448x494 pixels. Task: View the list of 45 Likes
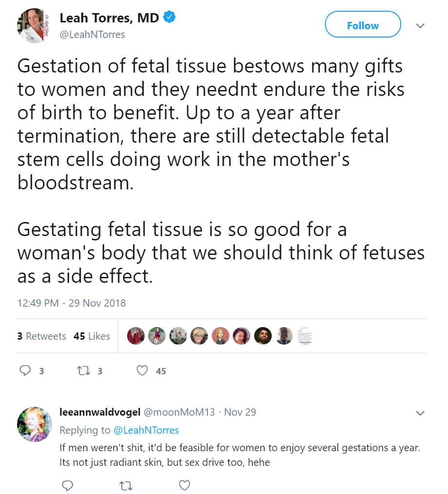(92, 336)
